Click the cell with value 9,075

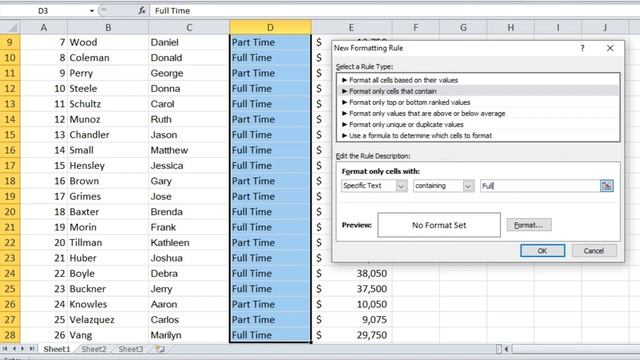[352, 320]
